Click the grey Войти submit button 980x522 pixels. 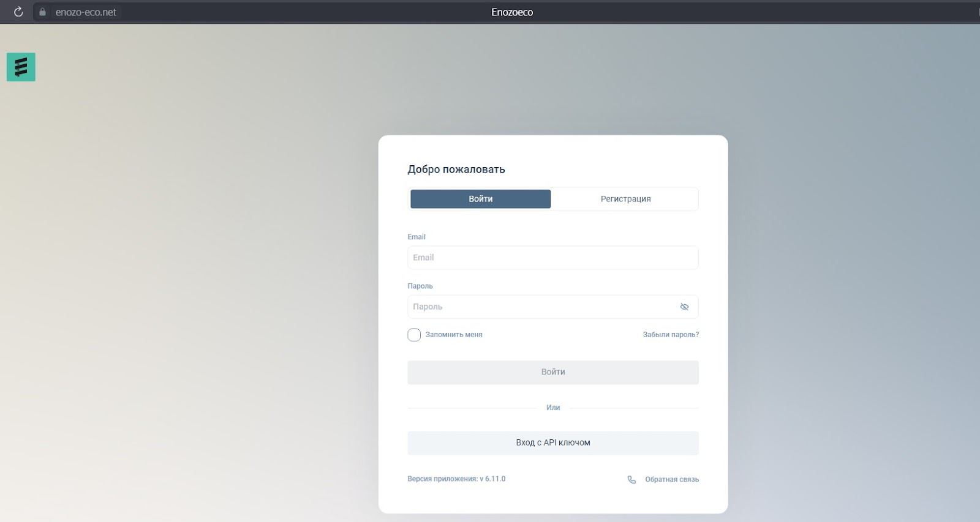click(x=553, y=372)
